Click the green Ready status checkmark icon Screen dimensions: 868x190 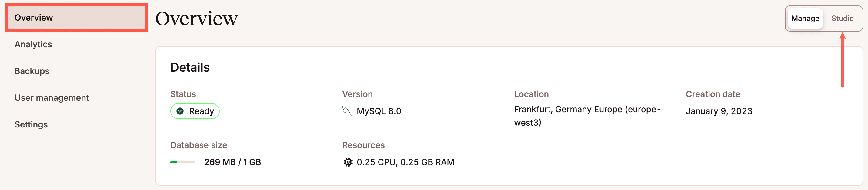coord(180,111)
